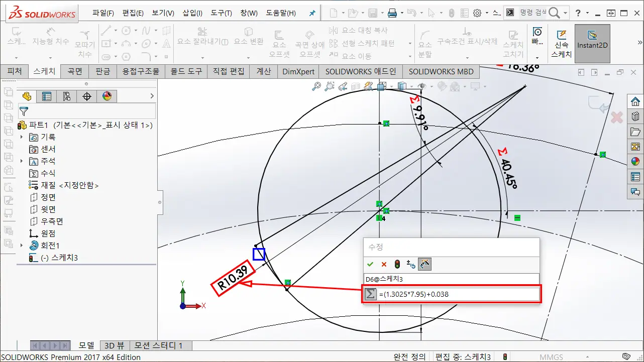Click the sigma equation button beside the value field
This screenshot has height=362, width=644.
tap(371, 294)
